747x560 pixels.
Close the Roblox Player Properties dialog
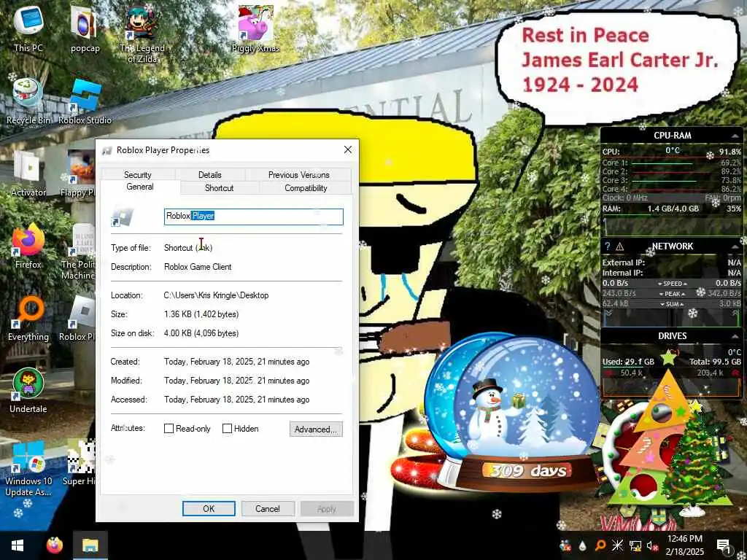pyautogui.click(x=348, y=149)
